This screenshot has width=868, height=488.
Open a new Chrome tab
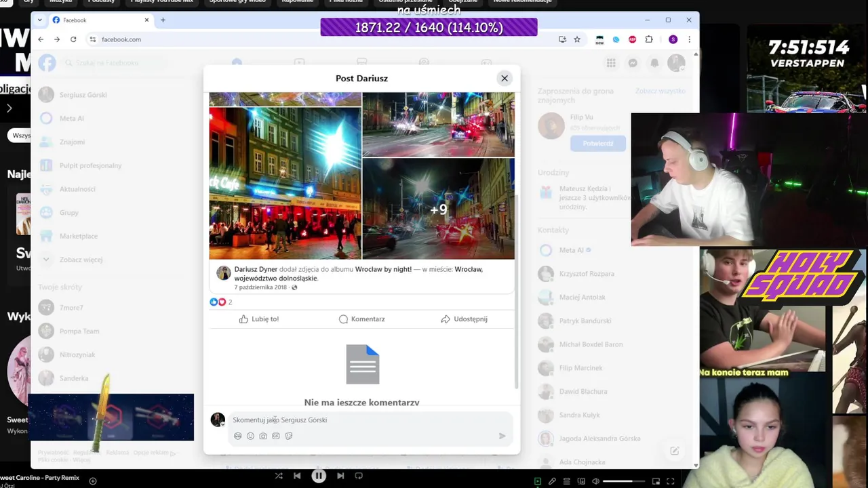coord(163,20)
